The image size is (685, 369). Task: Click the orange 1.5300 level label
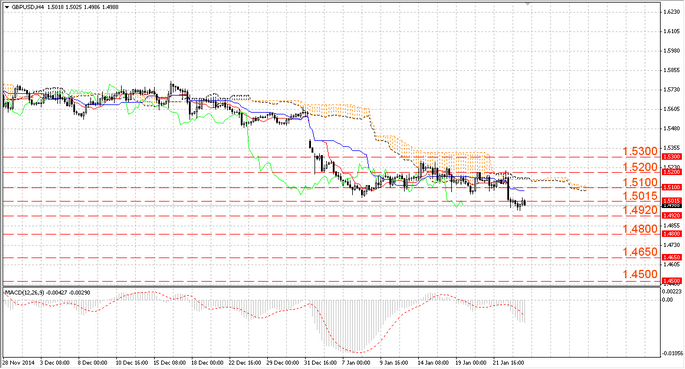[640, 152]
